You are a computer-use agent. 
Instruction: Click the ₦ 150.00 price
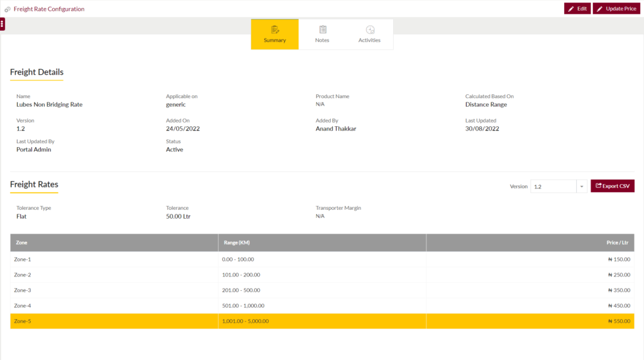619,259
